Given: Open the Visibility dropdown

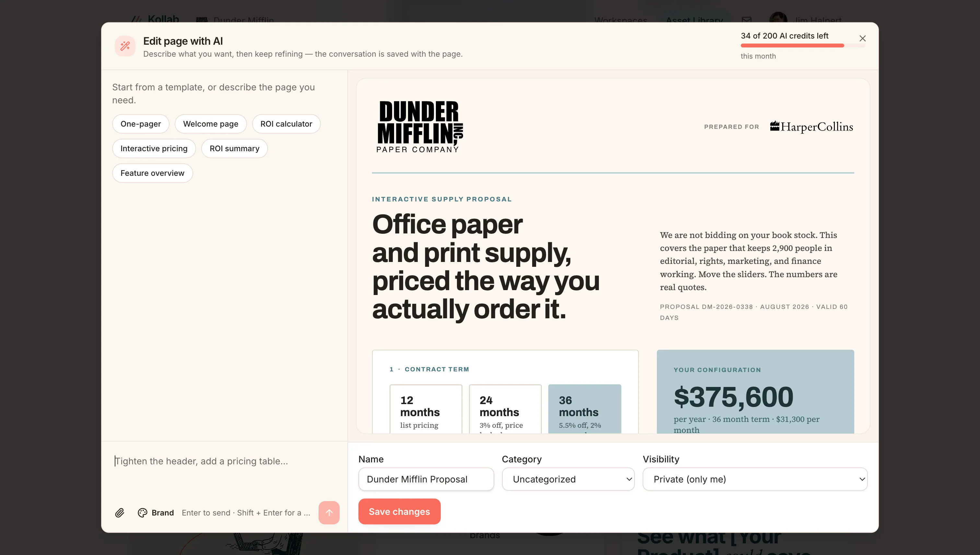Looking at the screenshot, I should click(x=755, y=479).
